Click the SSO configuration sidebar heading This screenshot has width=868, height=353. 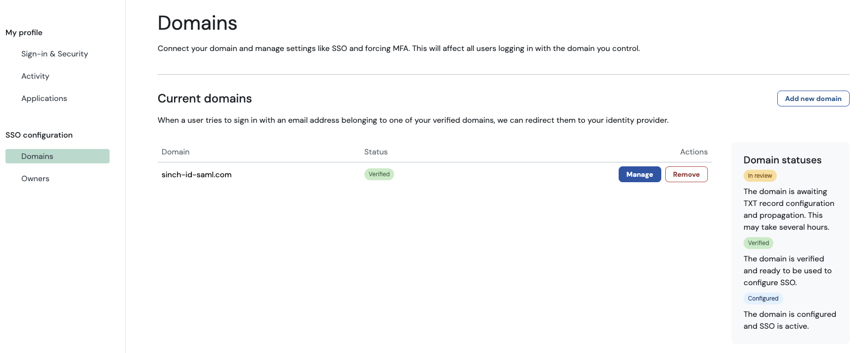[39, 135]
